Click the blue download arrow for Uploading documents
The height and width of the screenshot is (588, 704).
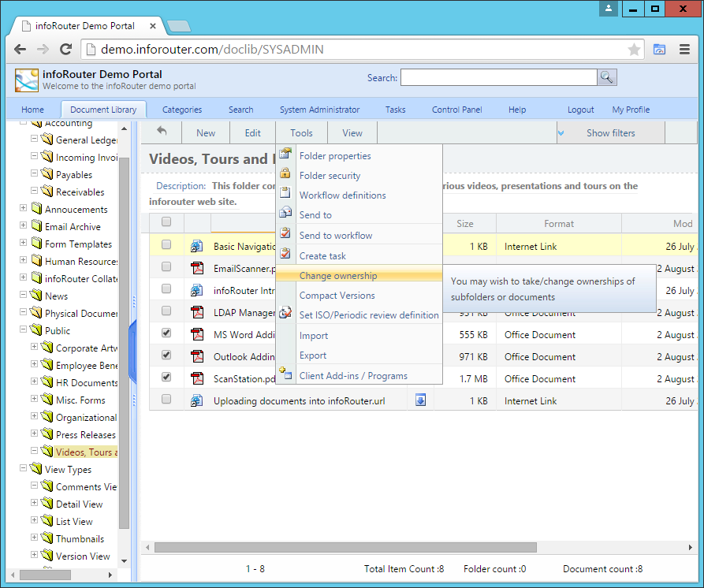[x=421, y=400]
